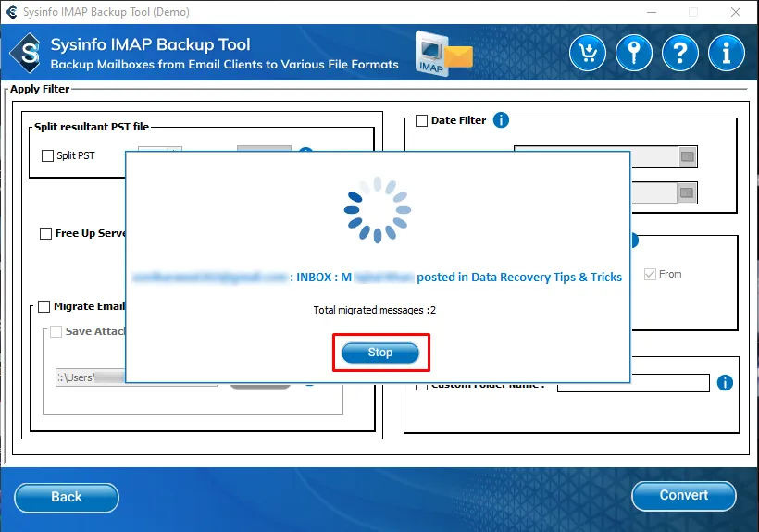Enable the Date Filter checkbox
Viewport: 759px width, 532px height.
coord(421,120)
